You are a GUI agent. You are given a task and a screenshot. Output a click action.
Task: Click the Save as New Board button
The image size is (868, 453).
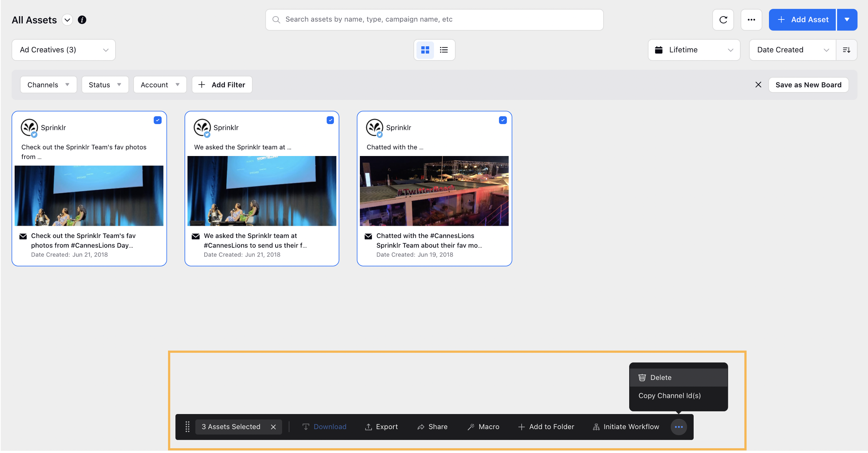808,85
